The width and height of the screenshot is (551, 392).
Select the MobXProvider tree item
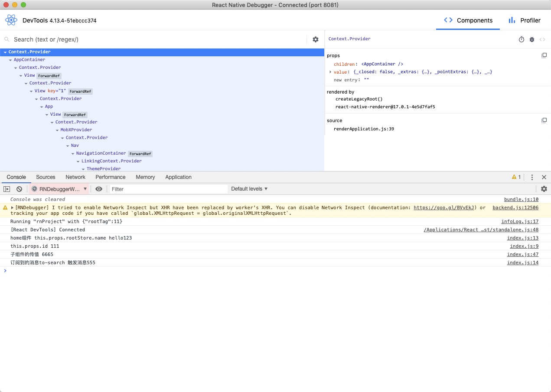76,130
